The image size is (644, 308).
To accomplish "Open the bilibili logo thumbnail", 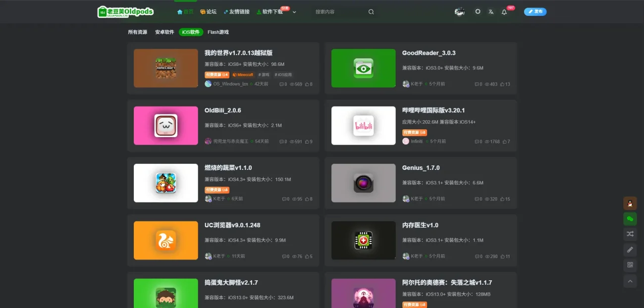I will point(364,126).
